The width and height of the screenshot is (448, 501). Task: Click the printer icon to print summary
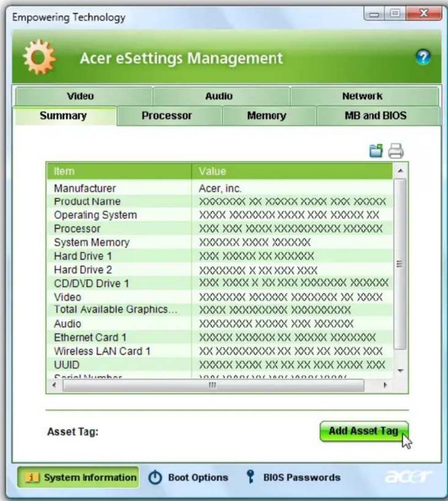(x=396, y=151)
